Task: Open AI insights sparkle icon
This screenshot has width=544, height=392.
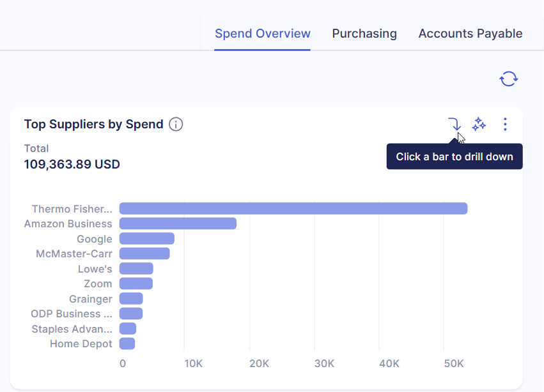Action: pos(479,124)
